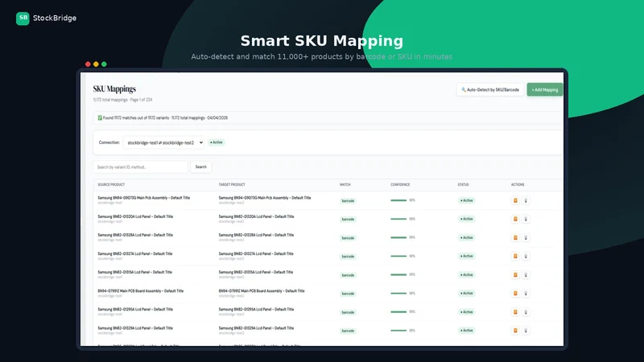Click orange action icon for BN82-01329A Lcd Panel row
The height and width of the screenshot is (362, 644).
515,331
